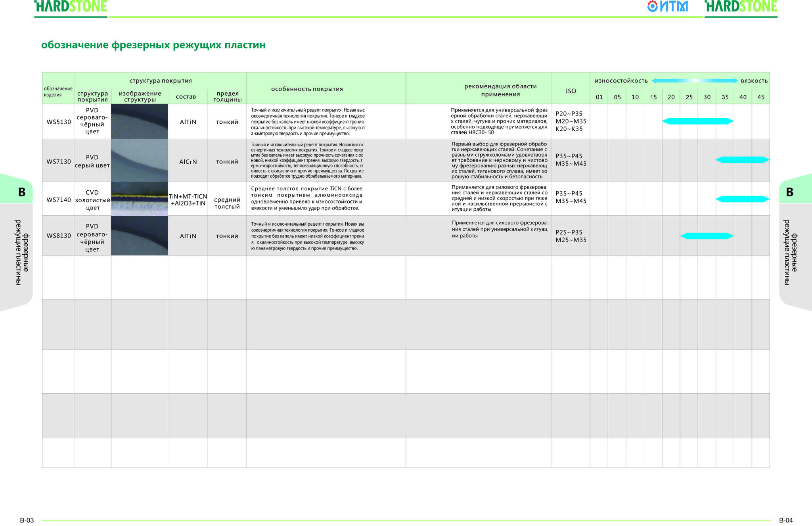
Task: Open the WS8130 coating structure image
Action: click(x=140, y=236)
